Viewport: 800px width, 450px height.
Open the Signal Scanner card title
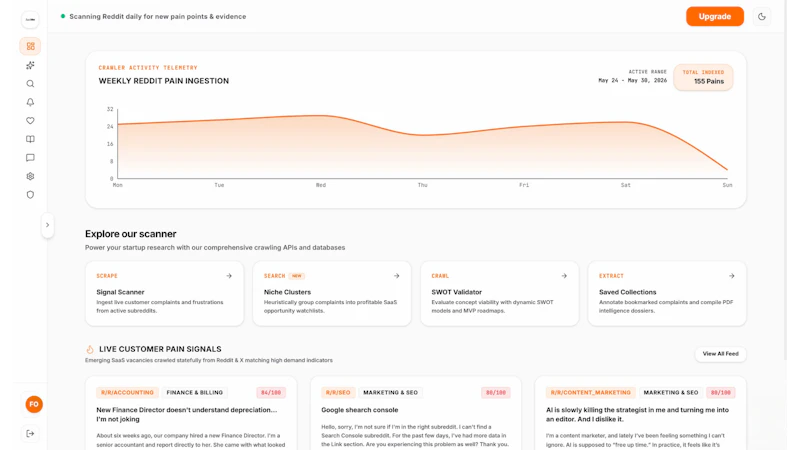coord(120,292)
